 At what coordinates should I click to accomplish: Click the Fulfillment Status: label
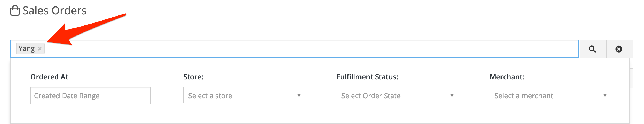click(367, 77)
